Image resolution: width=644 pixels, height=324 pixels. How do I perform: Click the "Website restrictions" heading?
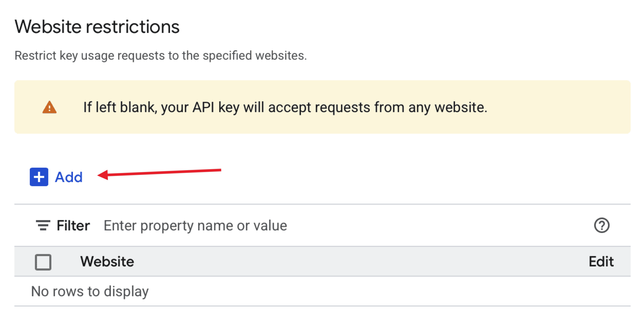97,26
